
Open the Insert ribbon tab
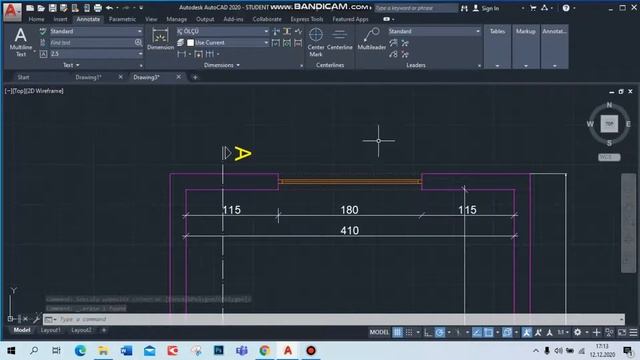(60, 19)
